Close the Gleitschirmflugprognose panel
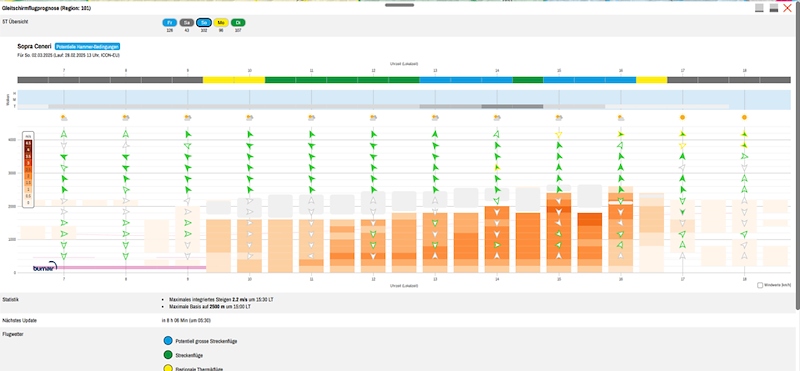The width and height of the screenshot is (800, 371). tap(787, 8)
